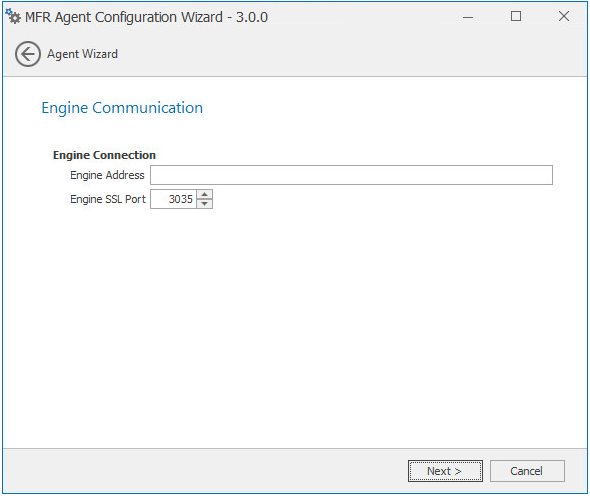Viewport: 590px width, 496px height.
Task: Cancel the agent configuration wizard
Action: 527,471
